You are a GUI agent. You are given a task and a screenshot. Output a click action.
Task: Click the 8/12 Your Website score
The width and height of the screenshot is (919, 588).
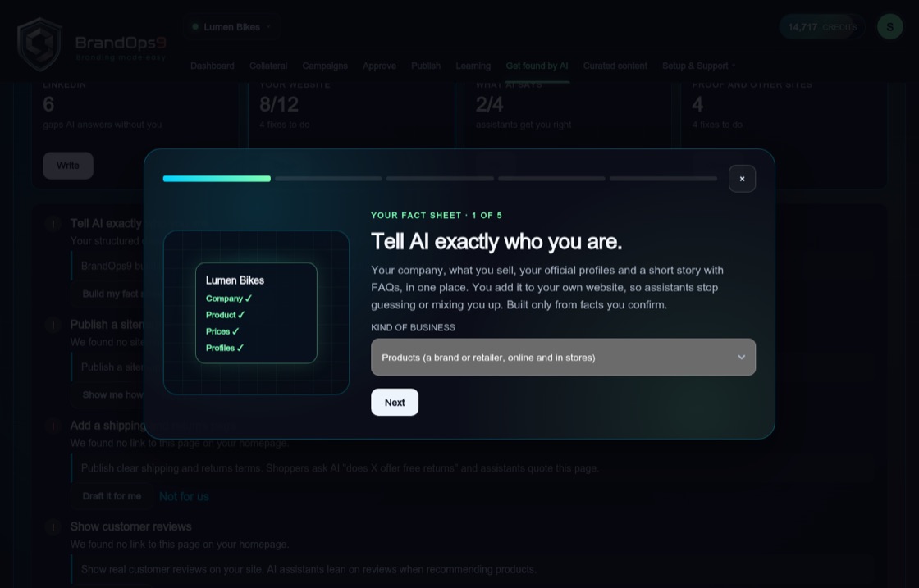(279, 105)
